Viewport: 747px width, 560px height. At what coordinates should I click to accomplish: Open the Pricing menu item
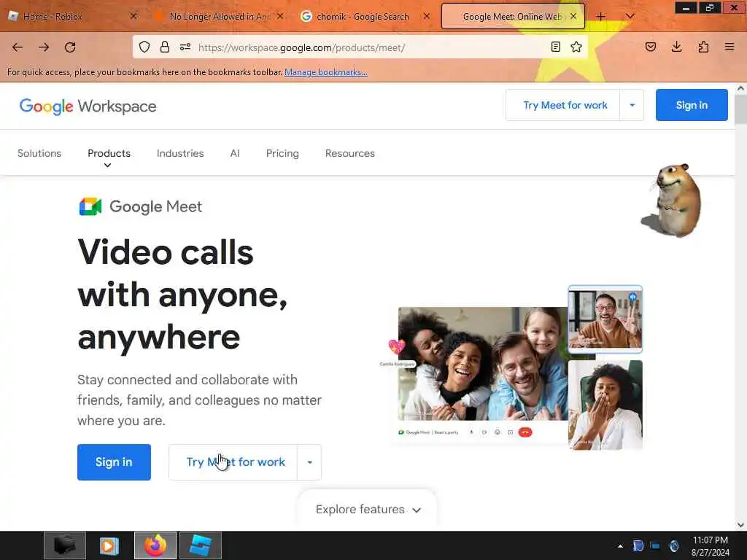pyautogui.click(x=282, y=153)
